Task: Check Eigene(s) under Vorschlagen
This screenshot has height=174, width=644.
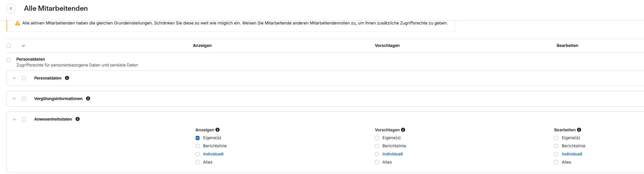Action: (x=377, y=138)
